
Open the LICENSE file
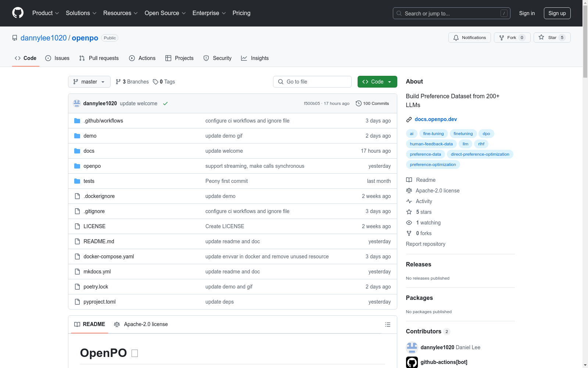click(94, 226)
